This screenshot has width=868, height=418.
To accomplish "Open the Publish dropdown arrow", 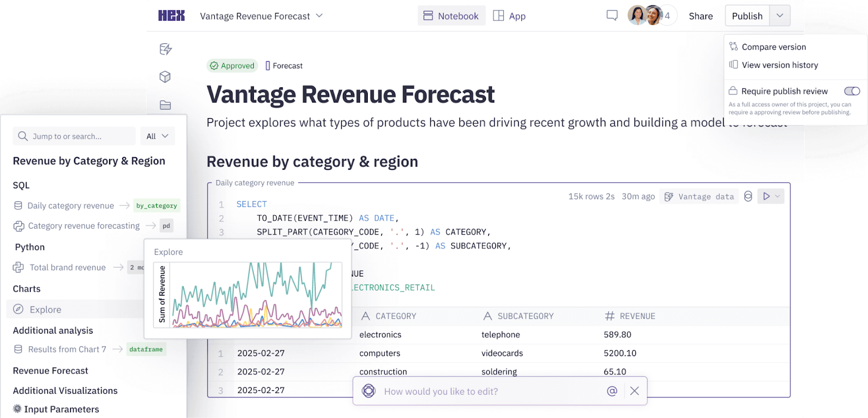I will point(780,16).
